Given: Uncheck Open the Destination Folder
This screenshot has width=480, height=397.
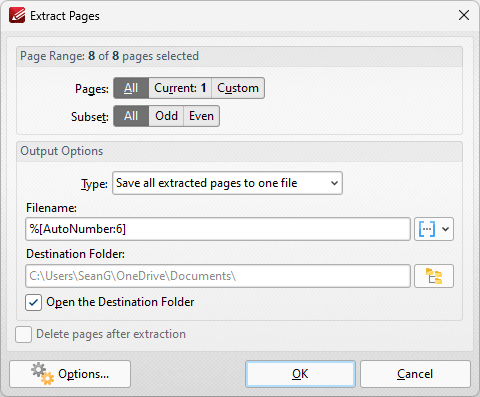Looking at the screenshot, I should (x=33, y=302).
